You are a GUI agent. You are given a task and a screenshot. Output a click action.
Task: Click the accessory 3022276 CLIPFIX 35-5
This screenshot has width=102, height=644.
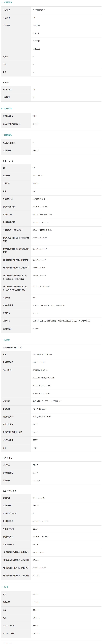point(42,386)
